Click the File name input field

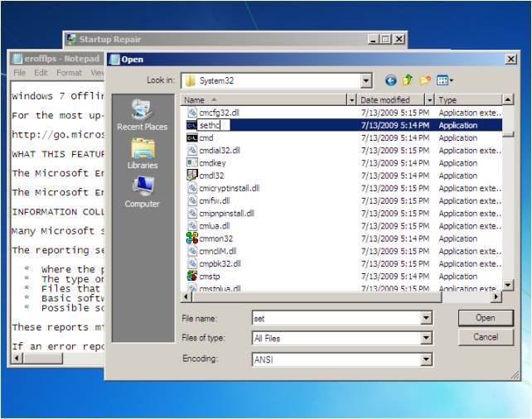coord(336,318)
